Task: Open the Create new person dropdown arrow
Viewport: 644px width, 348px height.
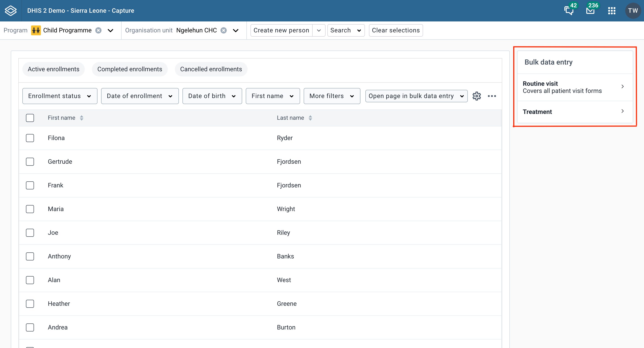Action: pos(319,30)
